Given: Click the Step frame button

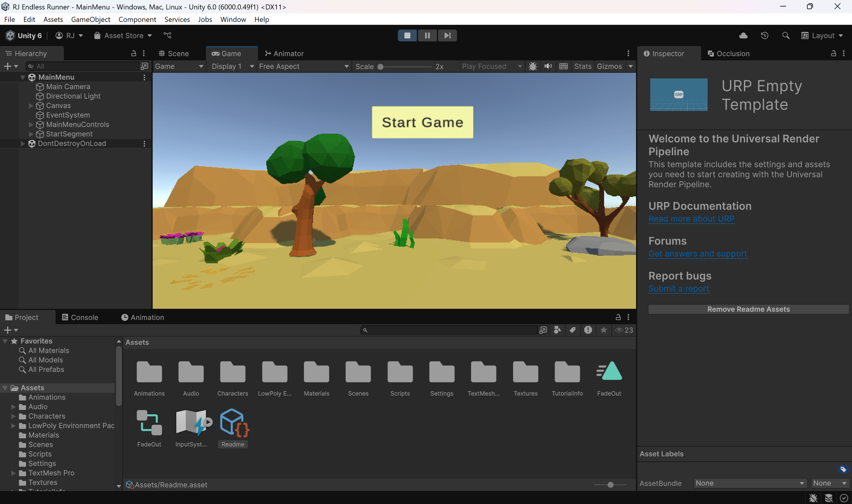Looking at the screenshot, I should [x=447, y=35].
